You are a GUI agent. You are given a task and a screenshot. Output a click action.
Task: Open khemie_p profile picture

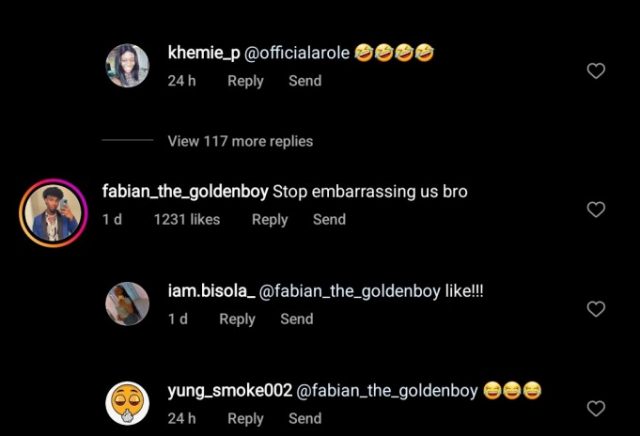point(127,66)
